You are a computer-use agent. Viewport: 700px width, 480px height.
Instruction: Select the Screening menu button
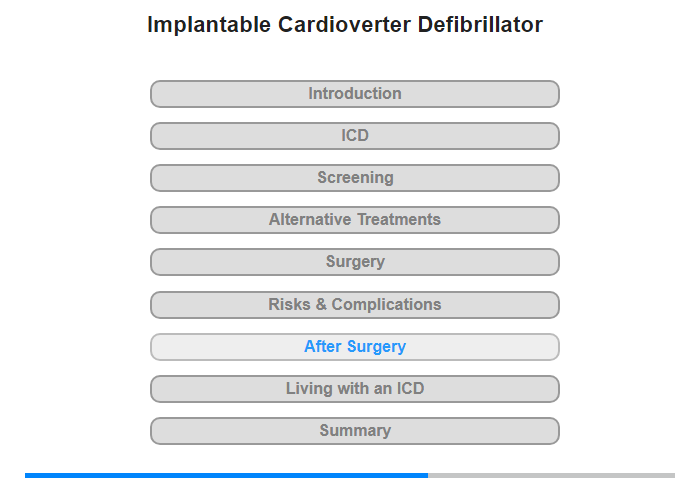(354, 178)
